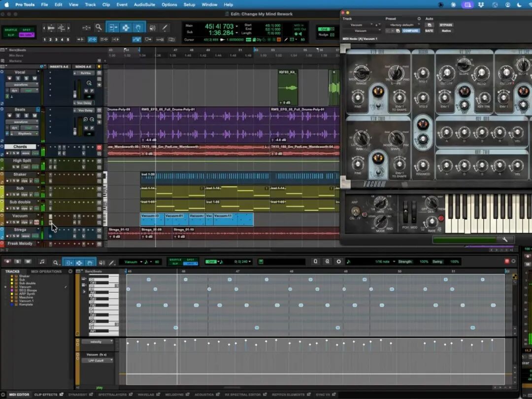
Task: Click the Dropbox icon in macOS menu bar
Action: [481, 5]
